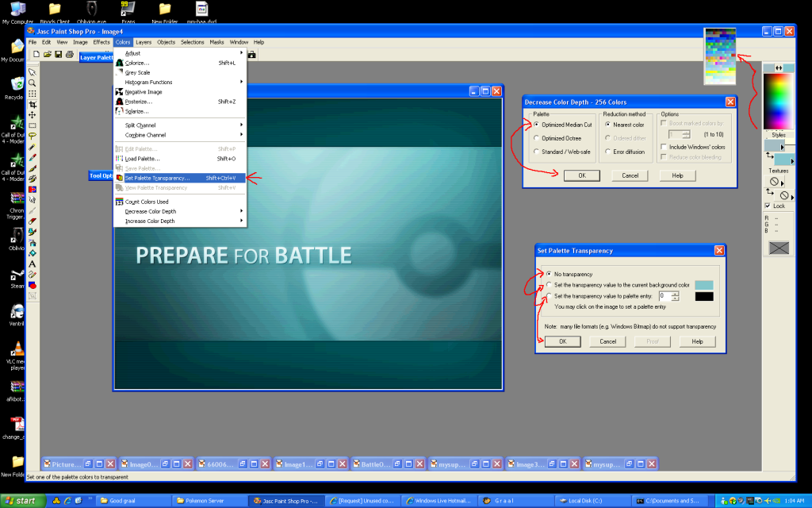Click the Save toolbar icon

58,55
